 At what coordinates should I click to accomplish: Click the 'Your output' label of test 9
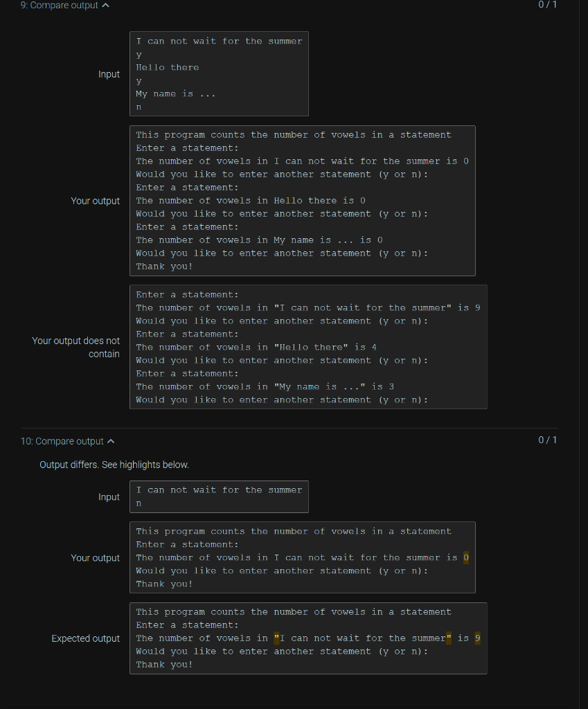[95, 201]
